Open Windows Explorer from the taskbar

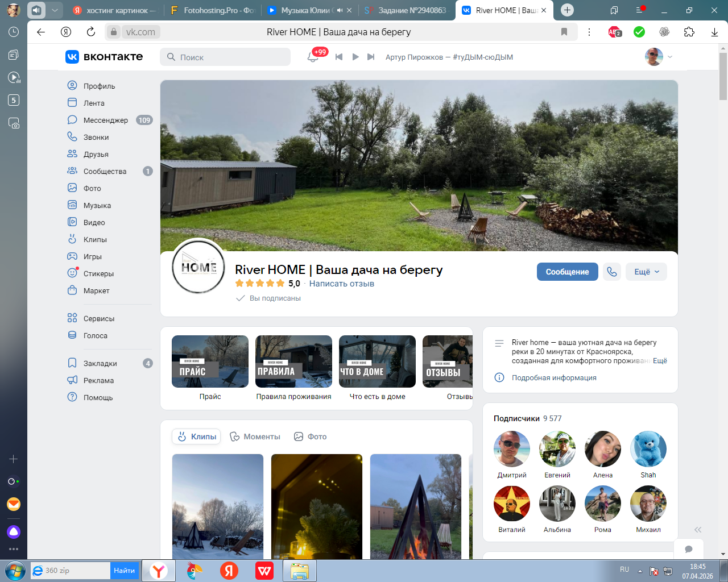(x=300, y=571)
